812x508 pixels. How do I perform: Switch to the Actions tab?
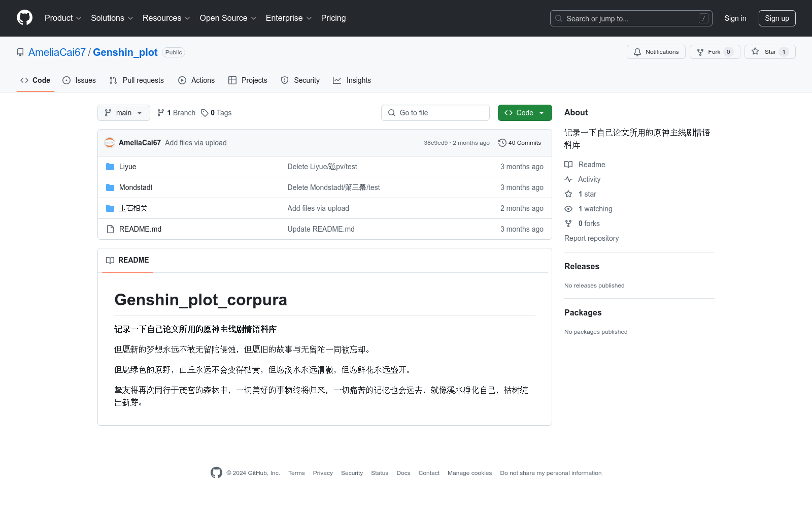(x=196, y=80)
